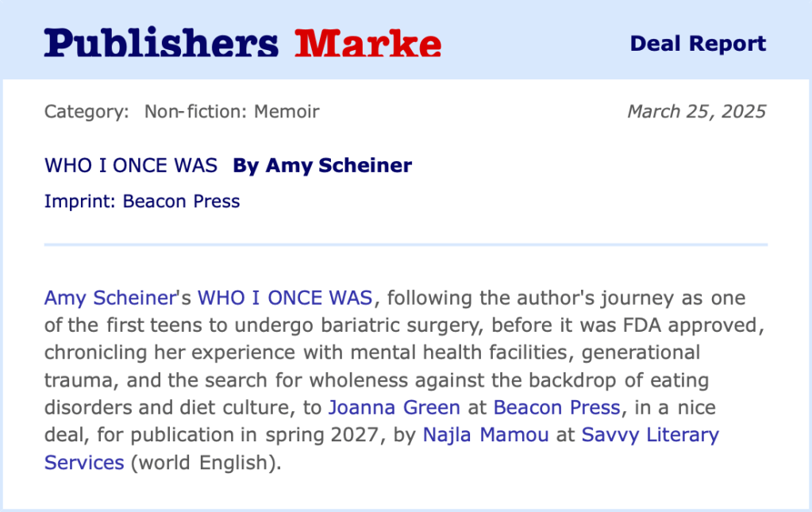This screenshot has height=512, width=812.
Task: Open the Deal Report header label
Action: [698, 44]
